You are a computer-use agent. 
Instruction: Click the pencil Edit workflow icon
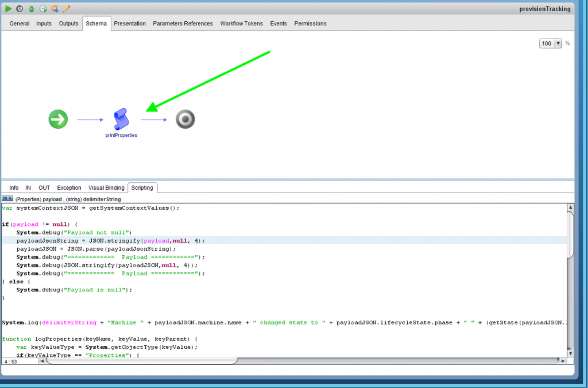(67, 9)
